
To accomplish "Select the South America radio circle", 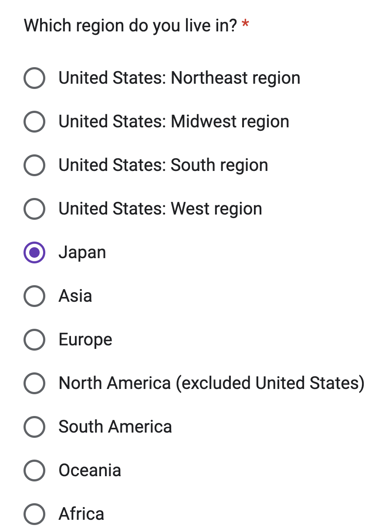I will click(x=34, y=427).
